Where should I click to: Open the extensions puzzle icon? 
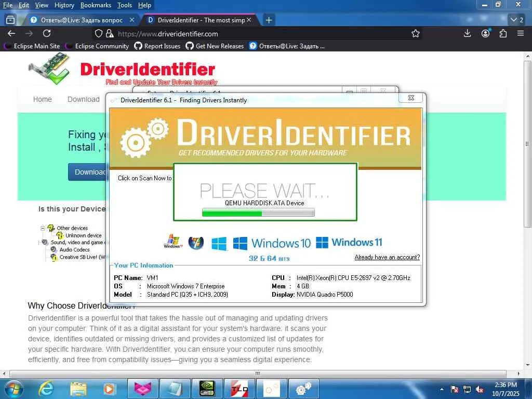(x=503, y=33)
